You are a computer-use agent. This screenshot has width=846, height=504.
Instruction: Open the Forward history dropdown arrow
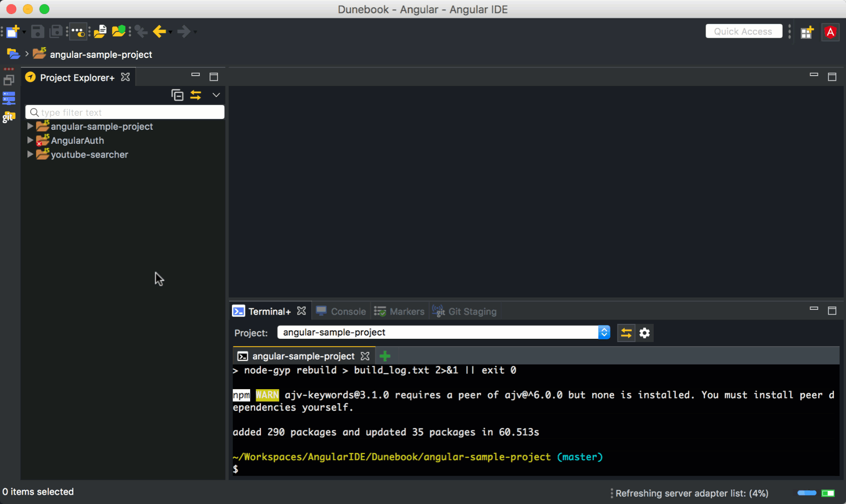click(x=195, y=32)
